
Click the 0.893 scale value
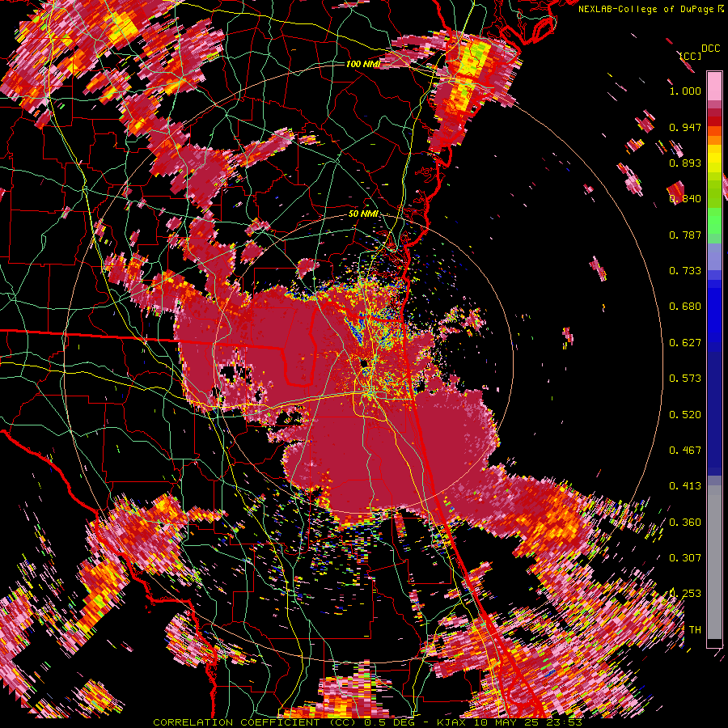click(x=685, y=163)
